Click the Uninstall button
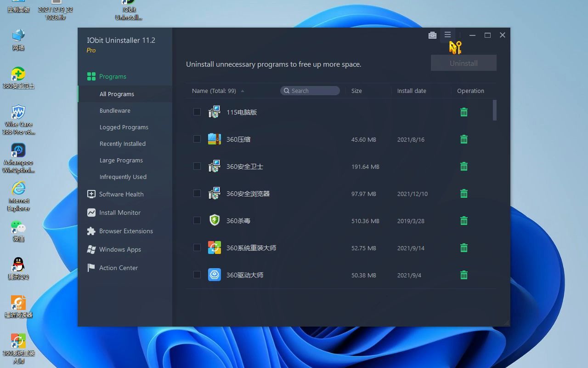The width and height of the screenshot is (588, 368). click(464, 63)
